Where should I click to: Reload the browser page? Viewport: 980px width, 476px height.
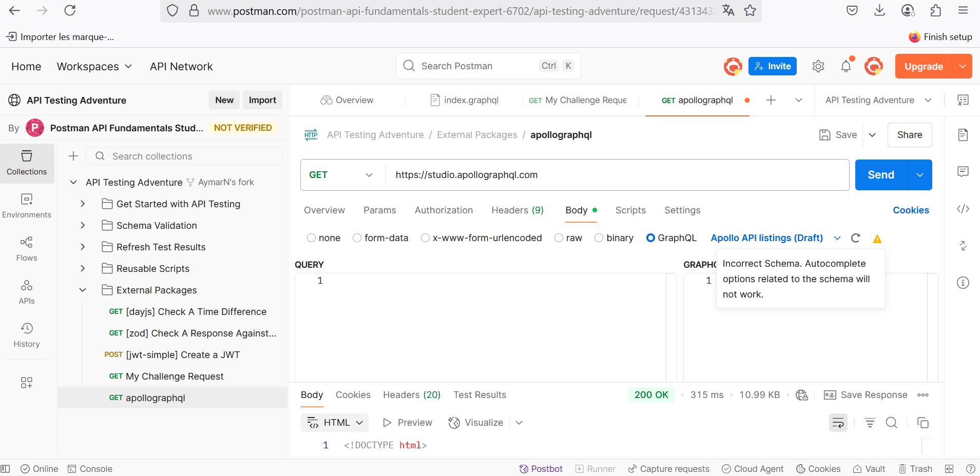[70, 10]
